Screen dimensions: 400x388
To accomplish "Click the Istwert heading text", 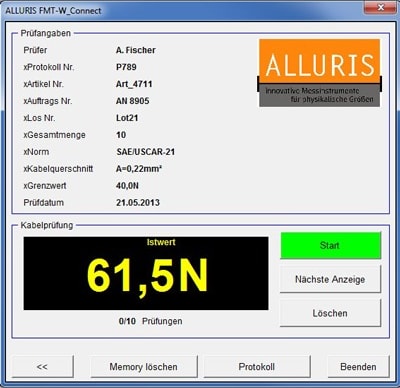I will coord(161,242).
